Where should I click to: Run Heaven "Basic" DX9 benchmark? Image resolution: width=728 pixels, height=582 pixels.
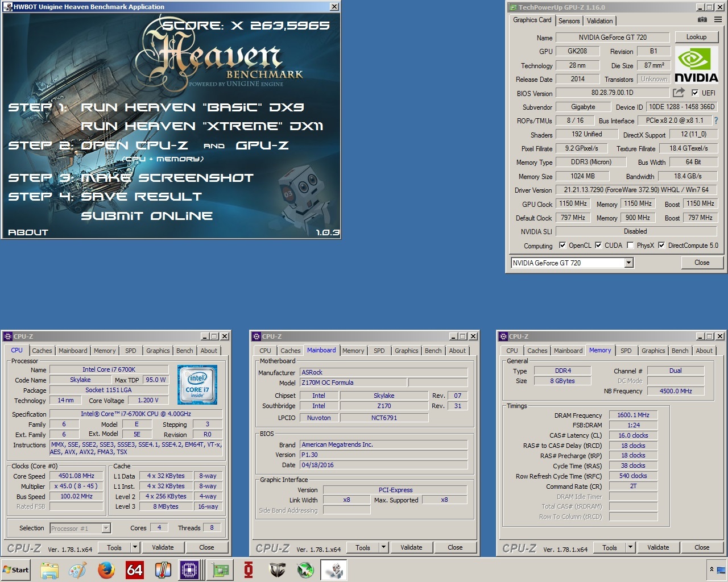(x=192, y=107)
